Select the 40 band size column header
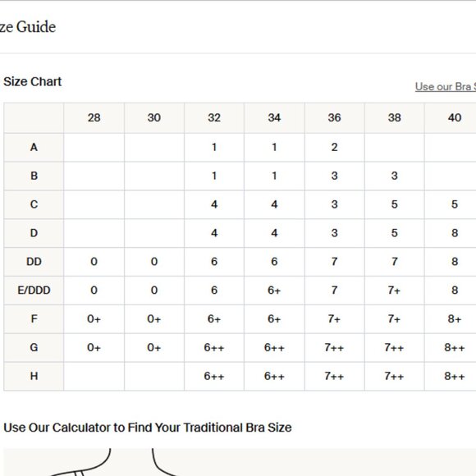 coord(454,118)
